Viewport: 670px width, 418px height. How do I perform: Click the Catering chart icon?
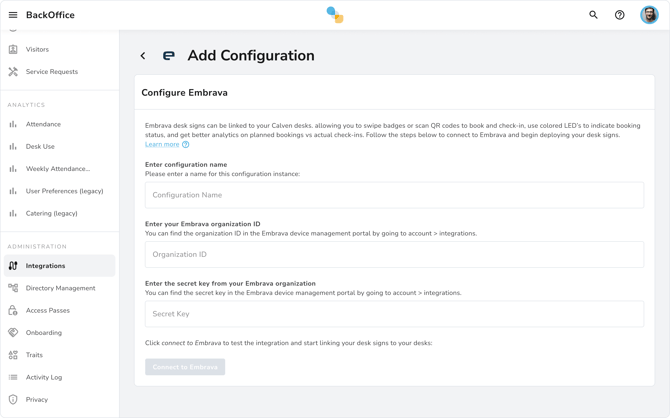pyautogui.click(x=13, y=213)
